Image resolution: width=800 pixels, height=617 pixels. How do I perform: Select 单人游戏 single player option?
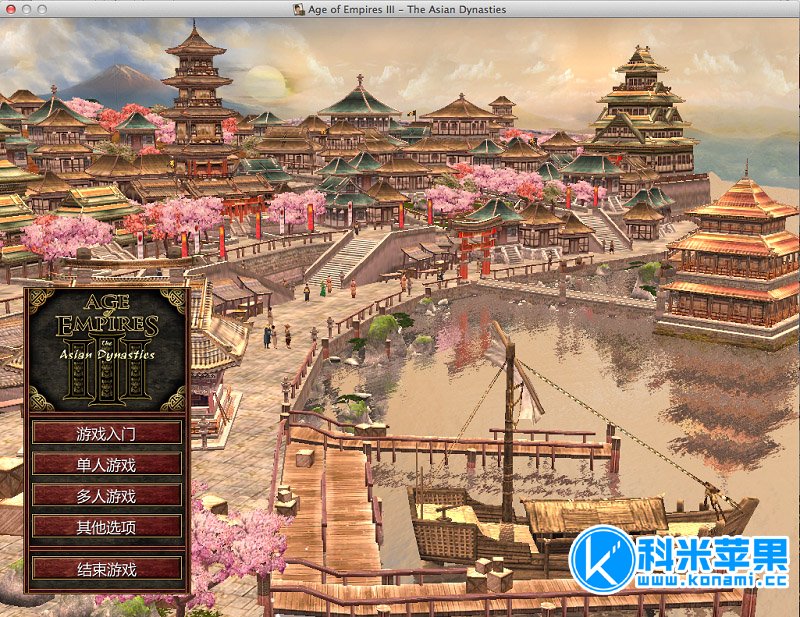[107, 464]
